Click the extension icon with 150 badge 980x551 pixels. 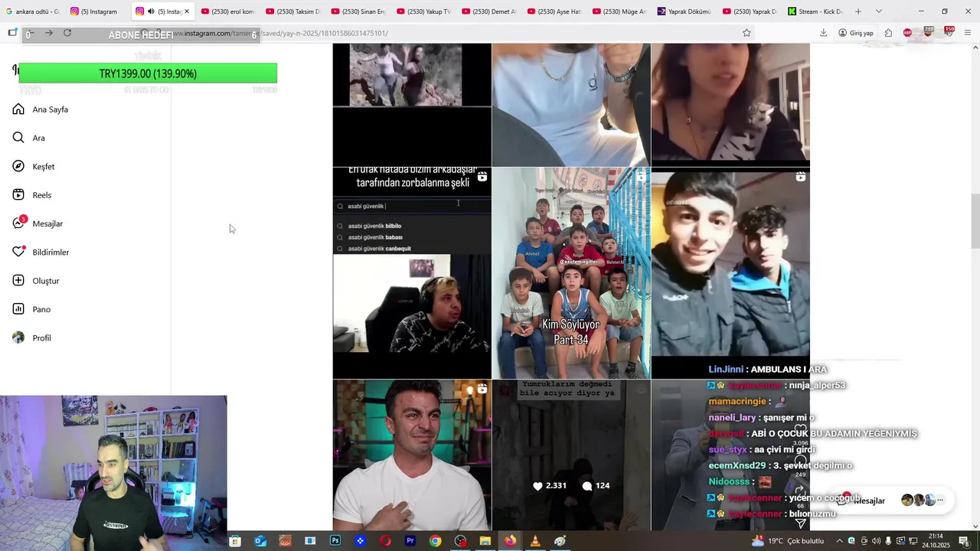tap(949, 32)
